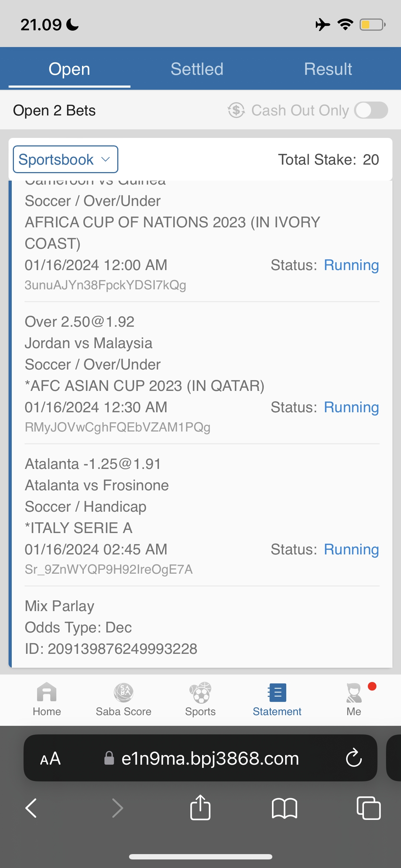Switch to the Settled tab

(x=197, y=69)
